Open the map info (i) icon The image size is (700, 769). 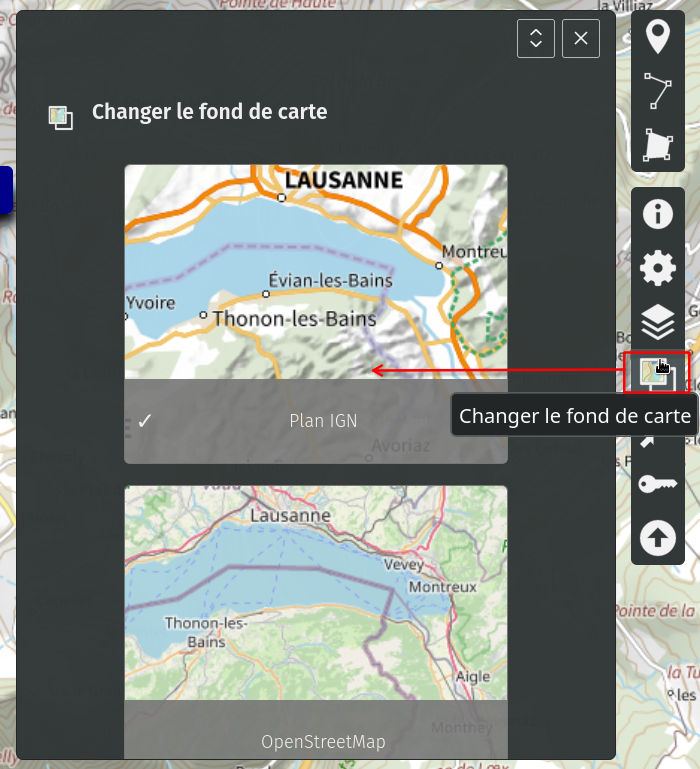click(x=657, y=214)
